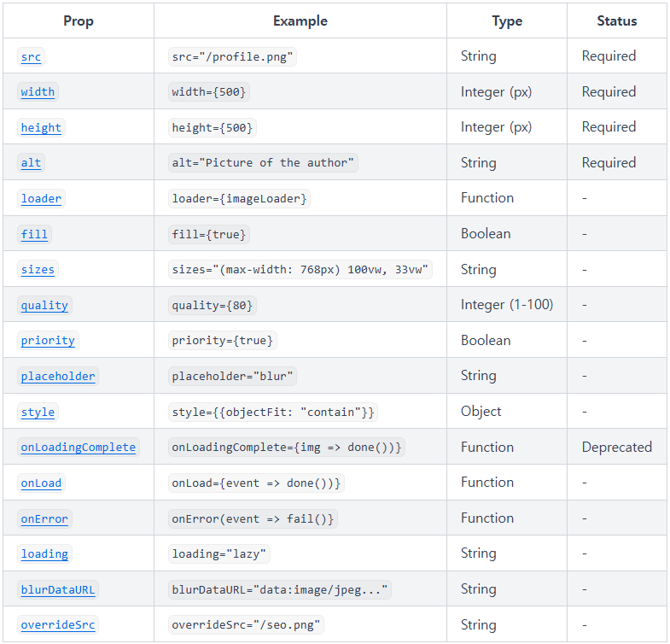
Task: Open the priority prop link
Action: pyautogui.click(x=48, y=341)
